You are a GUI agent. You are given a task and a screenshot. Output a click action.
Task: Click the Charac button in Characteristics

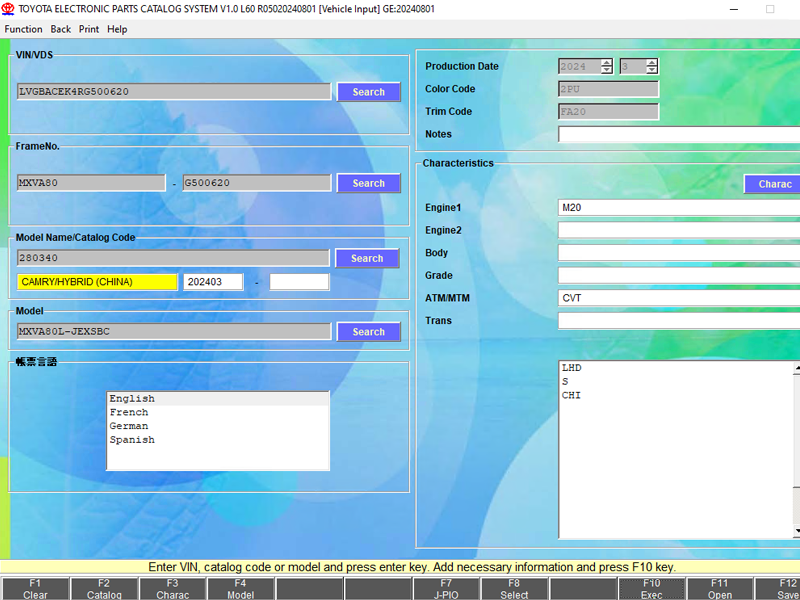[772, 184]
